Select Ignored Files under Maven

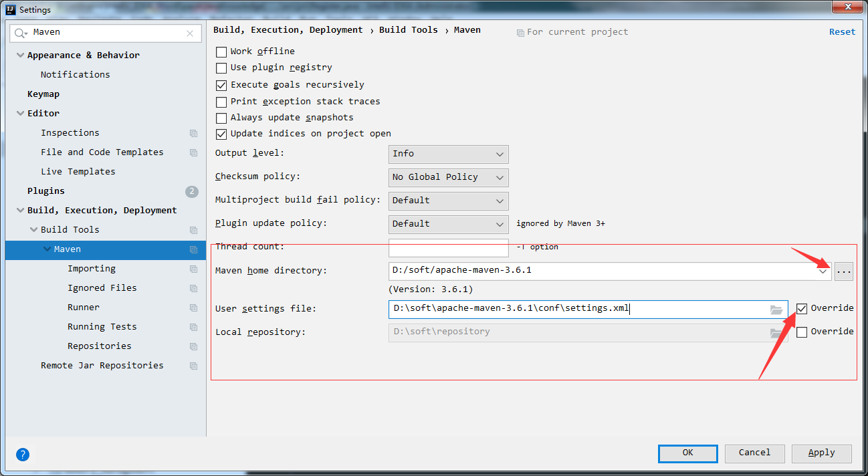click(102, 288)
